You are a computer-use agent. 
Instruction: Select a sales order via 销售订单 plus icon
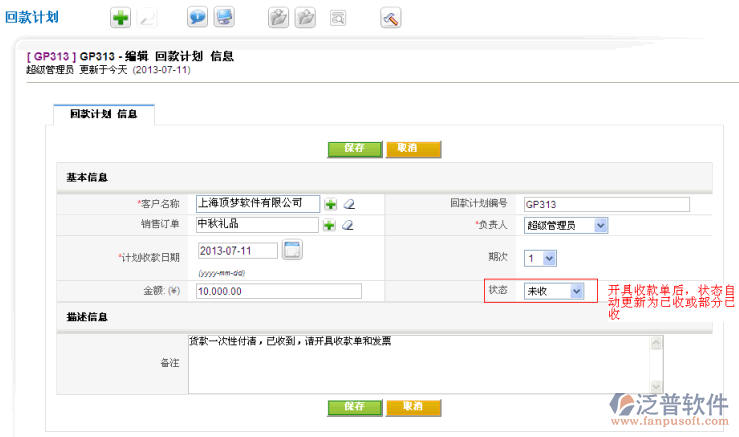pyautogui.click(x=330, y=225)
